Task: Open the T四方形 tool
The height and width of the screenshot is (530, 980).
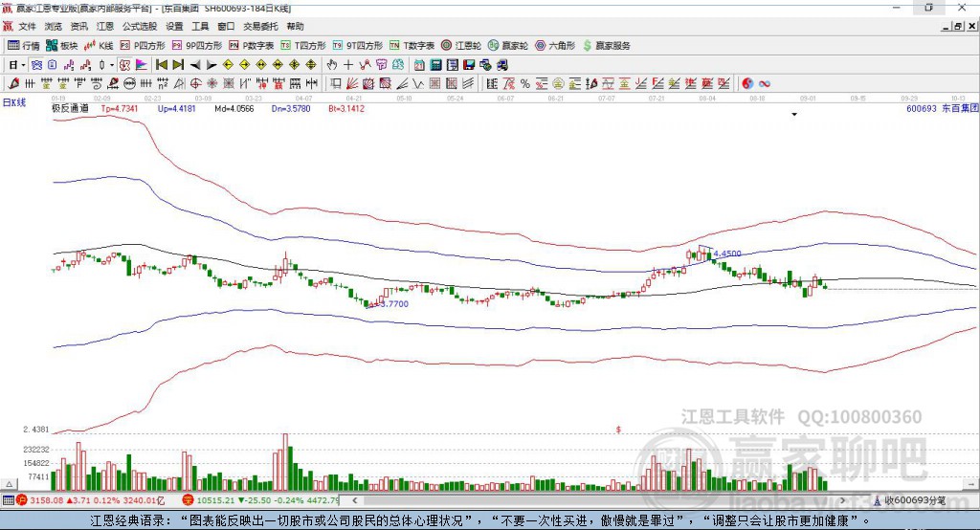Action: 303,46
